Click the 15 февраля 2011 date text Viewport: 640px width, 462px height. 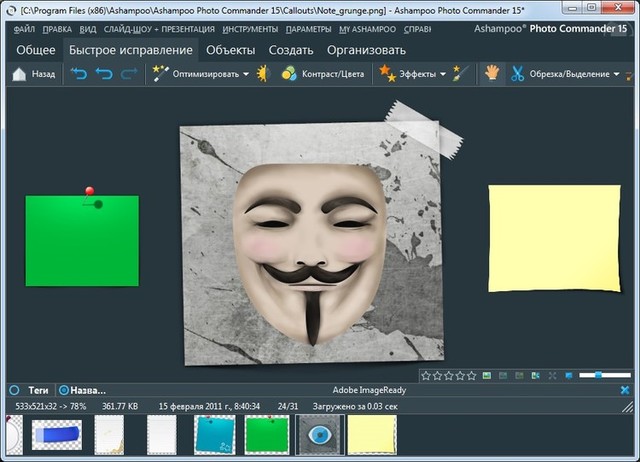pyautogui.click(x=209, y=406)
